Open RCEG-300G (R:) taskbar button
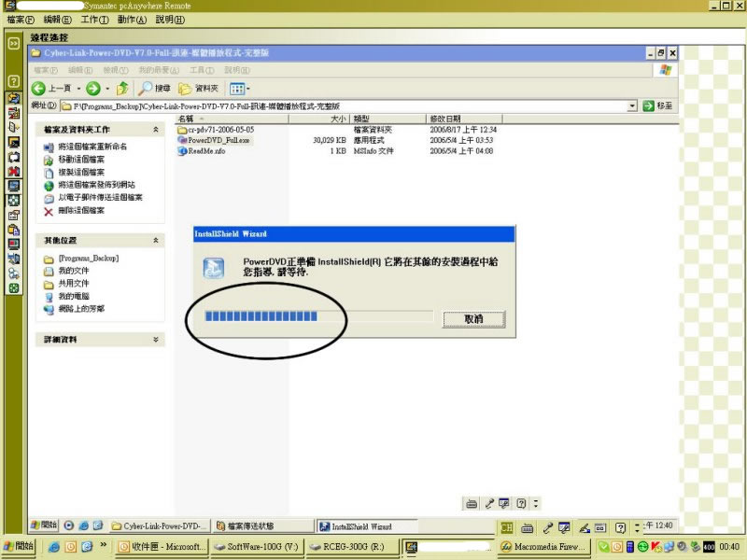747x560 pixels. [353, 547]
